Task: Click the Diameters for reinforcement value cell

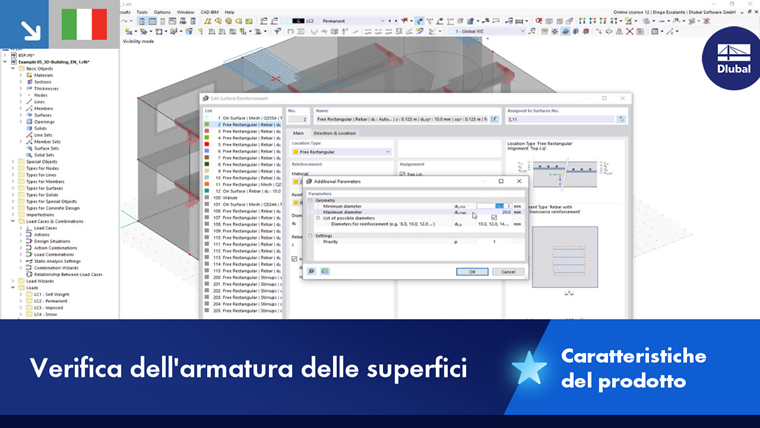Action: [494, 224]
